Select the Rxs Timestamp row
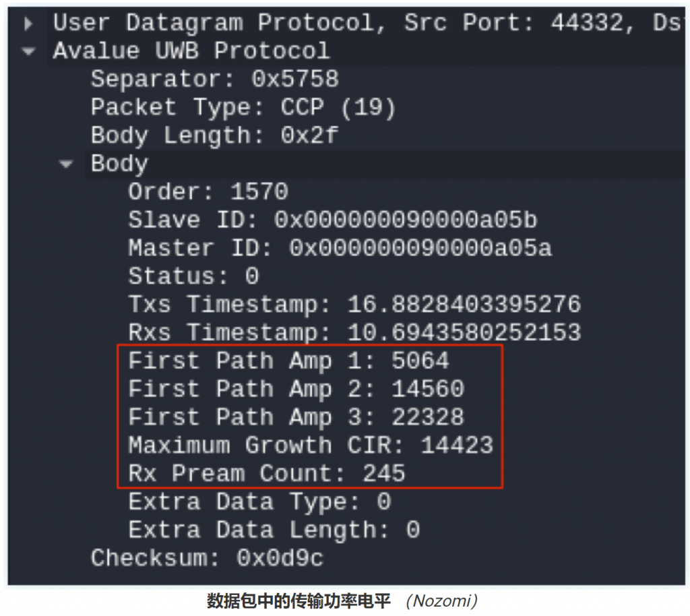 click(x=354, y=333)
